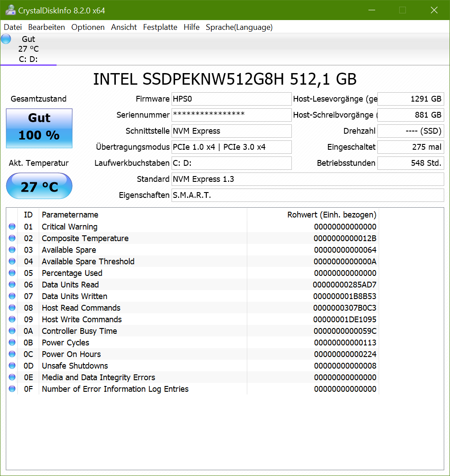Click the Laufwerkbuchstaben field showing 'C: D:'
Image resolution: width=450 pixels, height=476 pixels.
click(232, 163)
